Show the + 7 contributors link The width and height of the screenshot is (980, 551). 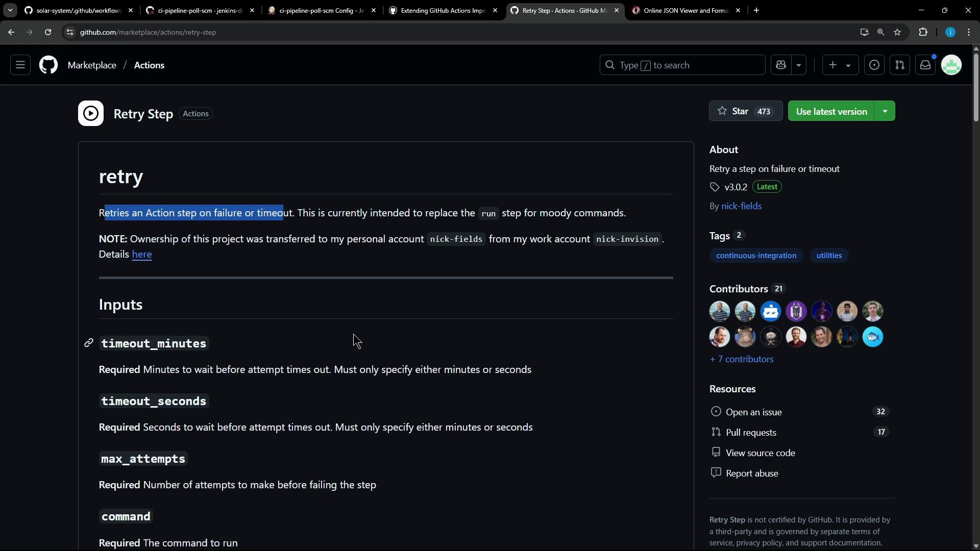[x=741, y=359]
